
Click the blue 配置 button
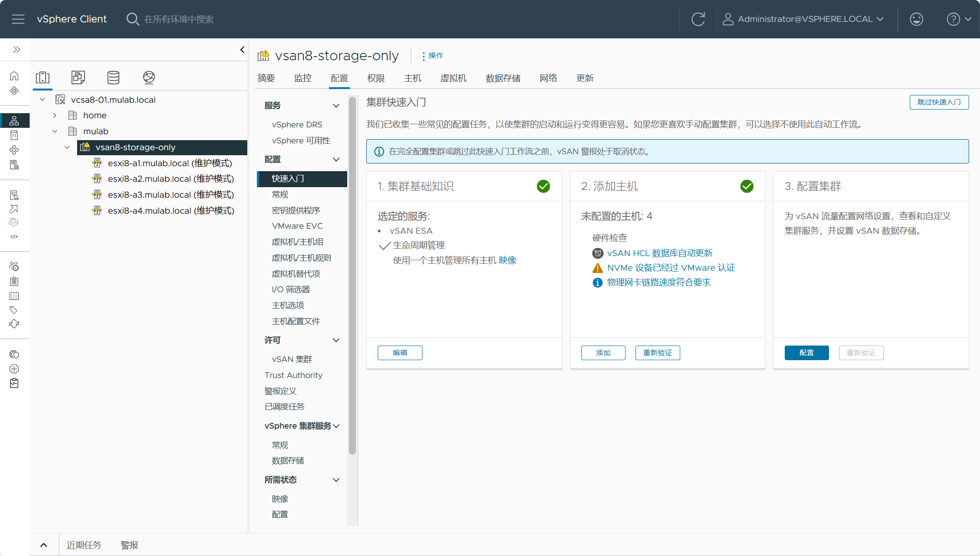point(807,353)
